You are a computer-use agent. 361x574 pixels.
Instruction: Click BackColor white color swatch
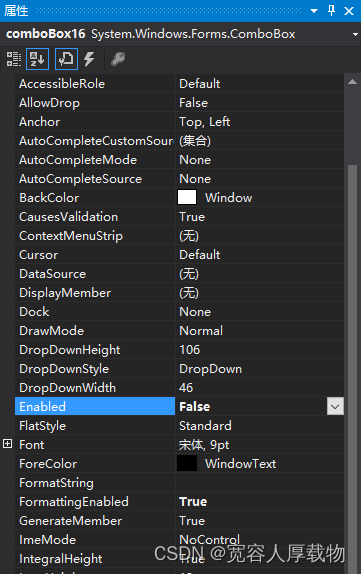pos(187,197)
